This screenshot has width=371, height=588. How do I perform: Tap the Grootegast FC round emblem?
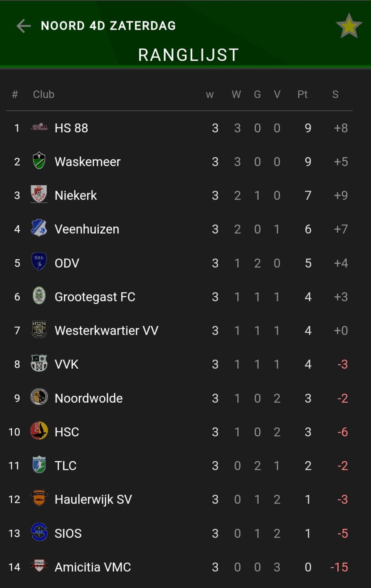coord(39,296)
